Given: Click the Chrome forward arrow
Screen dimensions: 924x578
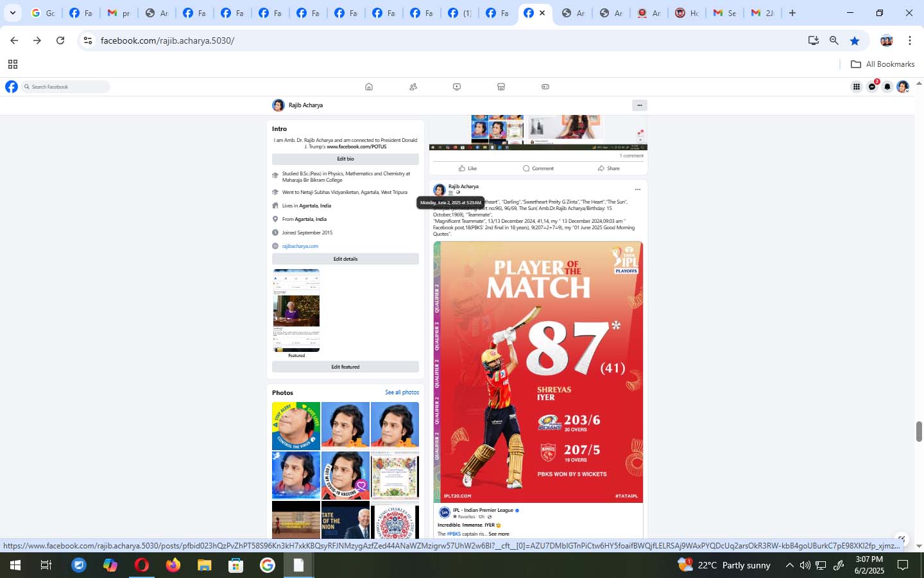Looking at the screenshot, I should 37,40.
